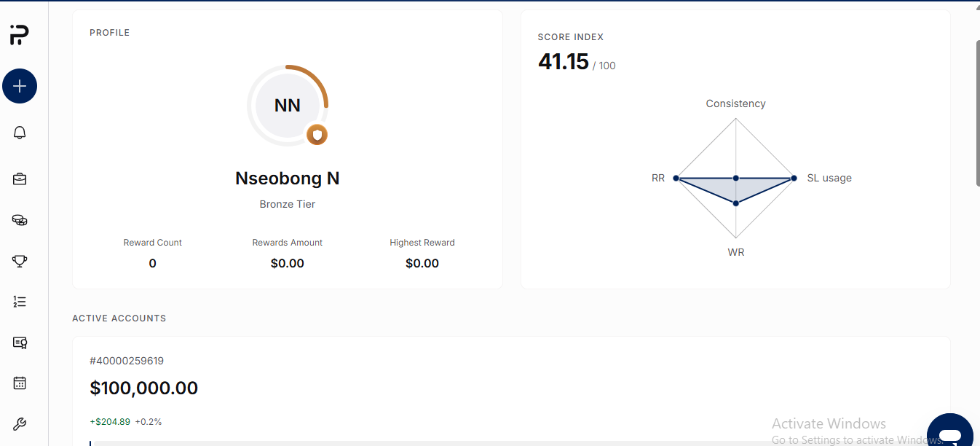Viewport: 980px width, 446px height.
Task: Open the coins rewards icon
Action: tap(20, 220)
